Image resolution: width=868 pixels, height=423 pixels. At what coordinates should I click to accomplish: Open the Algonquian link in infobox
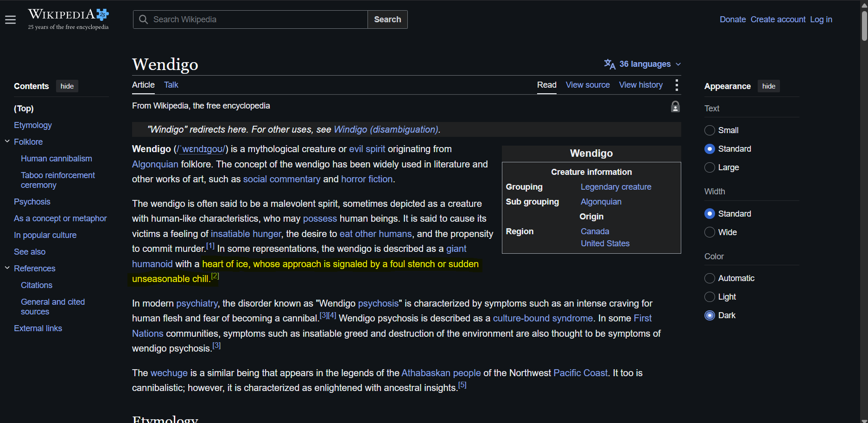tap(601, 202)
